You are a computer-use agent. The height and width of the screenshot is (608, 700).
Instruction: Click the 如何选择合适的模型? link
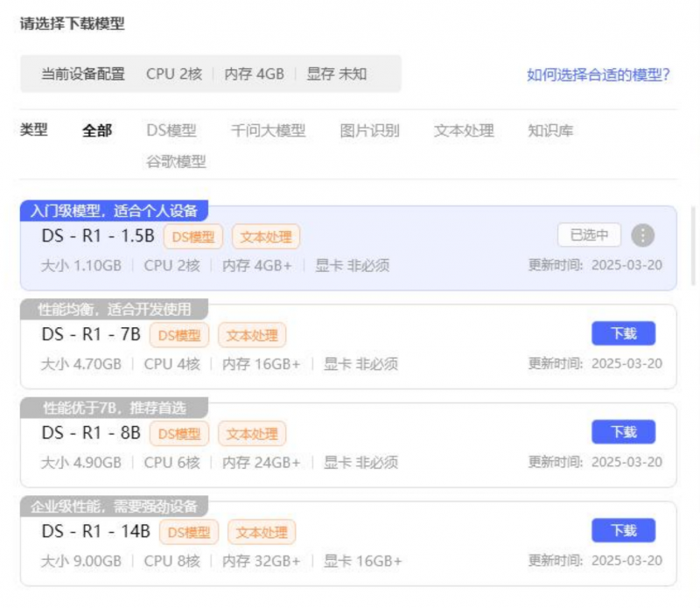(598, 74)
